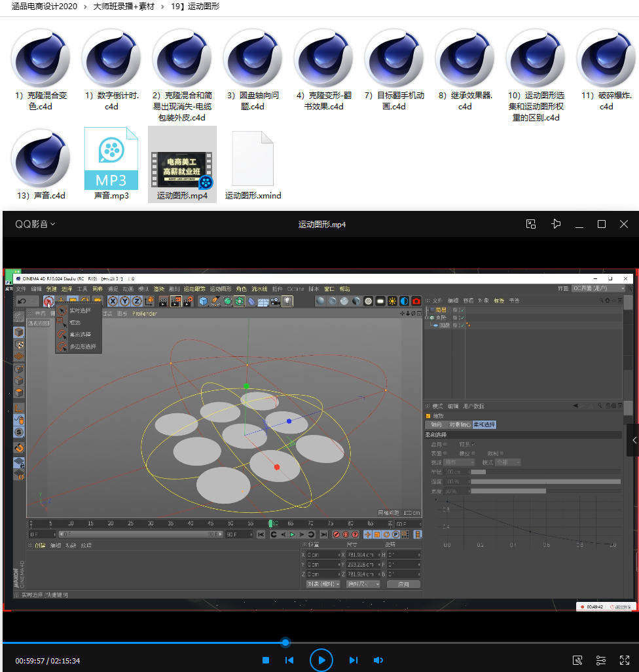Toggle play on the video

point(321,660)
